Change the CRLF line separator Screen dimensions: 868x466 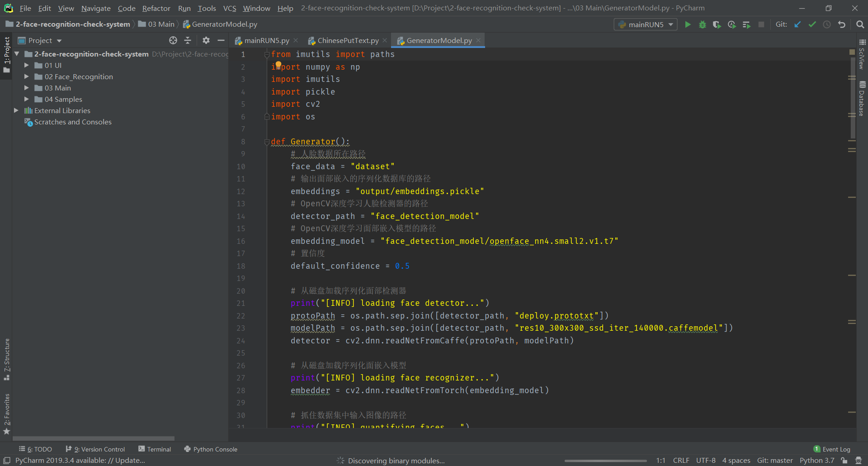681,461
